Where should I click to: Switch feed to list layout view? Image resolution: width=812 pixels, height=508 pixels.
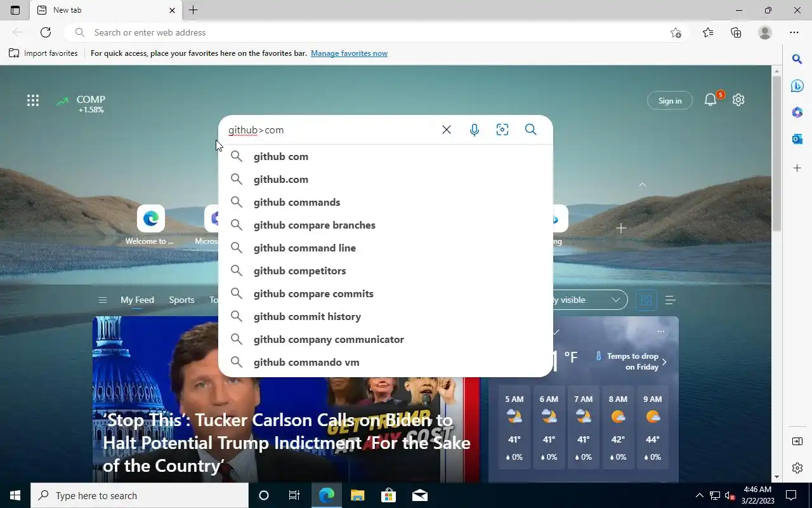pyautogui.click(x=670, y=300)
